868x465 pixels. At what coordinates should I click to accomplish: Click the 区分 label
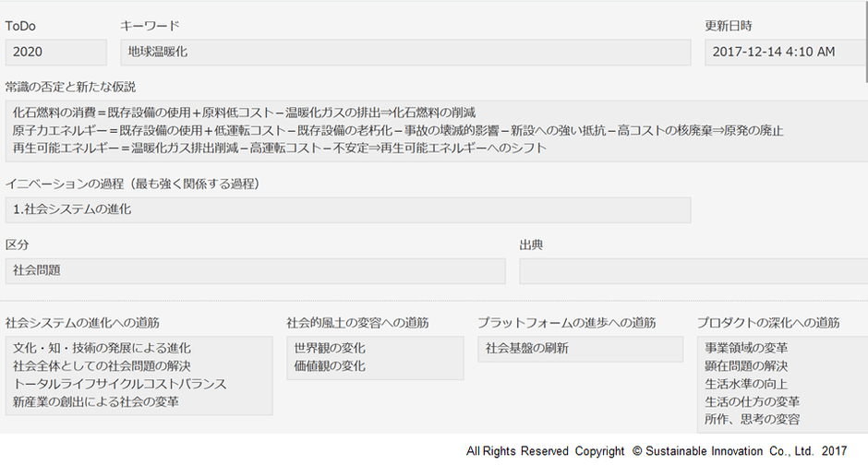click(x=18, y=244)
